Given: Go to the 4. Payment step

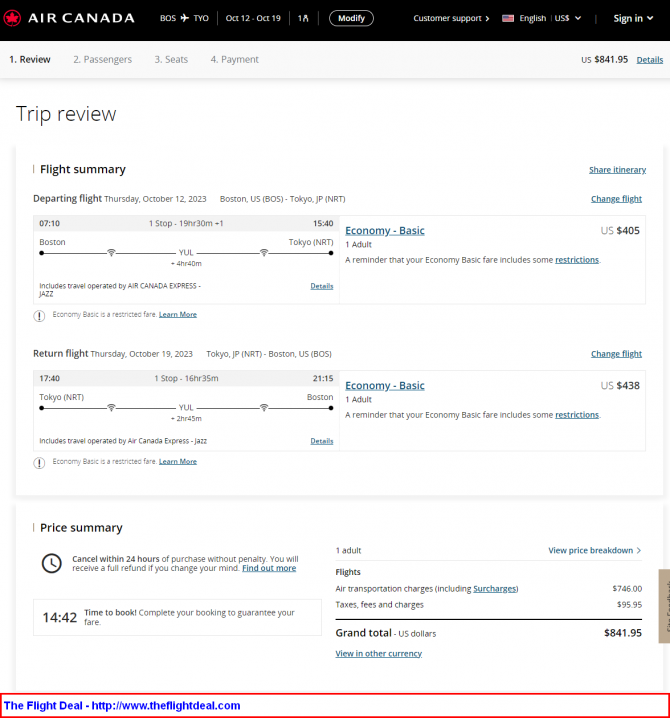Looking at the screenshot, I should tap(234, 60).
